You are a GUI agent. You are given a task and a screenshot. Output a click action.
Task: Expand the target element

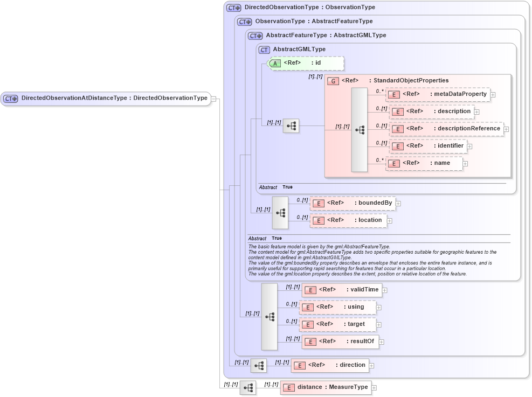point(378,325)
